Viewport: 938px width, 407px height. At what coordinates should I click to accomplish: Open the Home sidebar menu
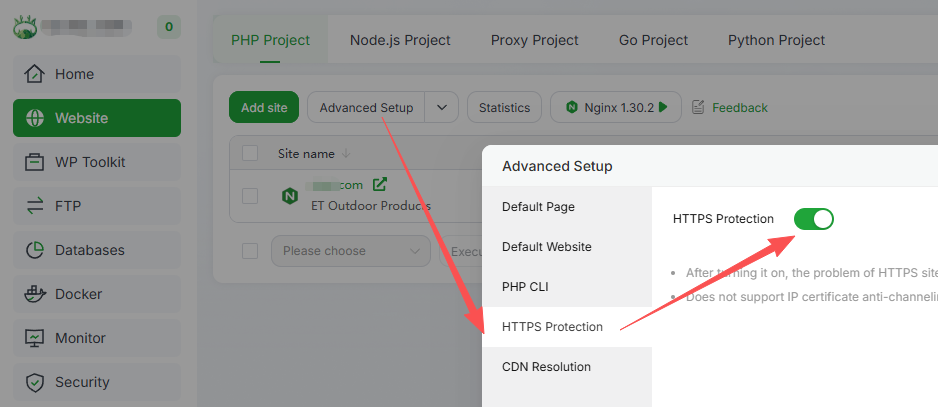[97, 74]
